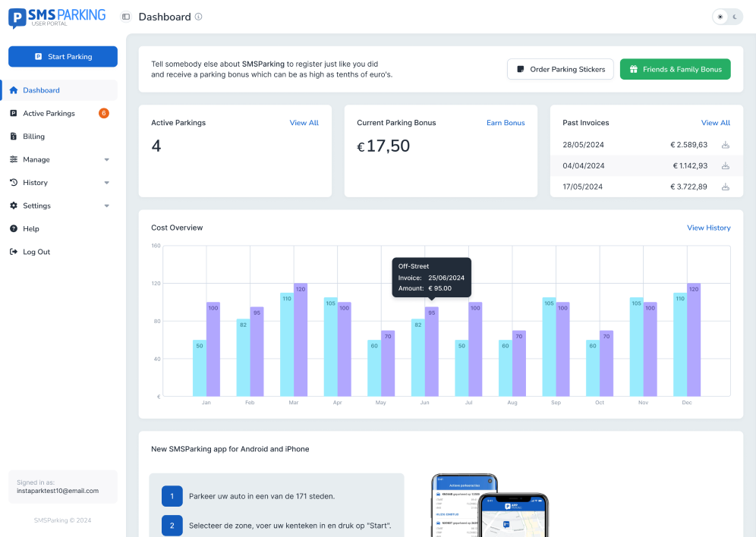
Task: Click step 2 number badge
Action: click(x=172, y=526)
